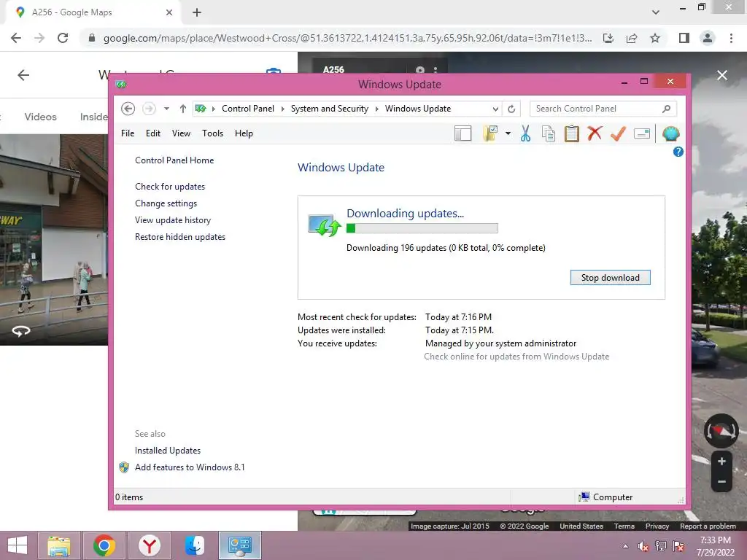Open View update history link

173,220
